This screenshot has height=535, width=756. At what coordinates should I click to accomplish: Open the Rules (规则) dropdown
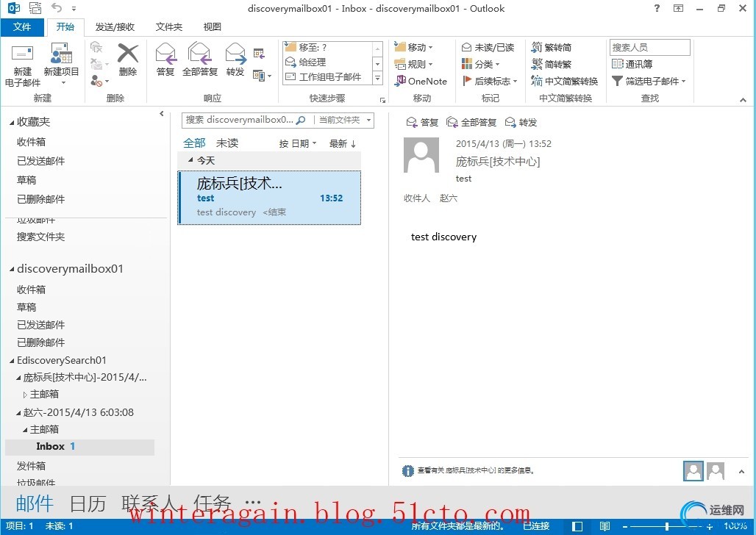point(414,64)
